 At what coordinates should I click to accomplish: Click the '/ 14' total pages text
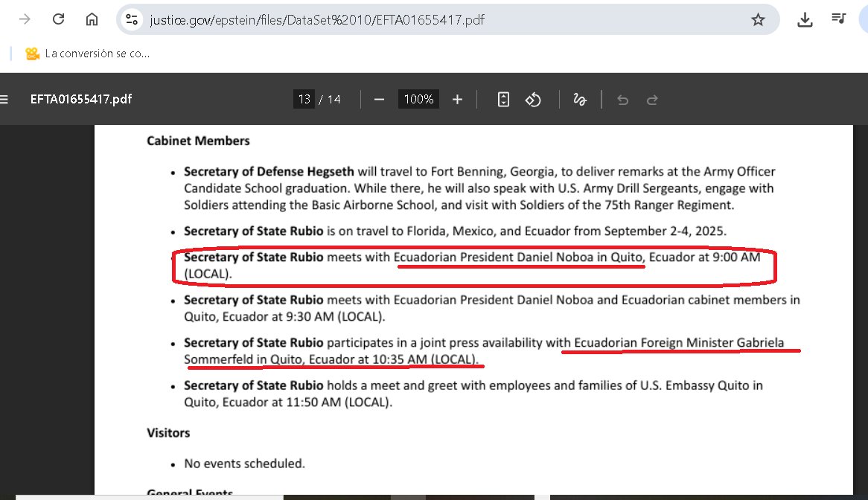pyautogui.click(x=330, y=100)
